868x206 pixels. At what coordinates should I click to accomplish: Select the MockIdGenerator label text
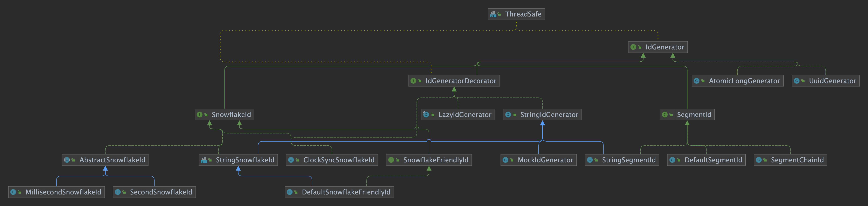[545, 160]
